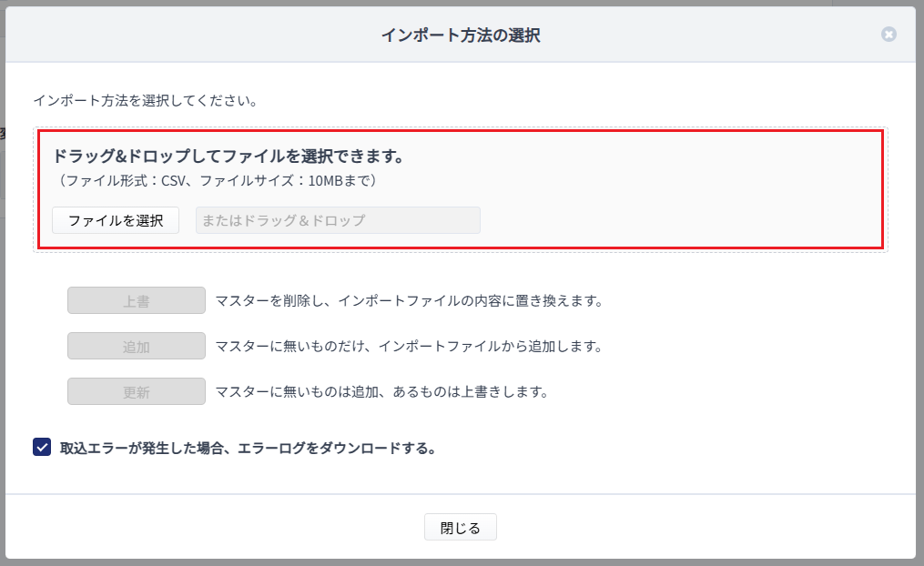Click the ドラッグ&ドロップしてファイルを選択できます heading
The height and width of the screenshot is (566, 924).
click(228, 157)
